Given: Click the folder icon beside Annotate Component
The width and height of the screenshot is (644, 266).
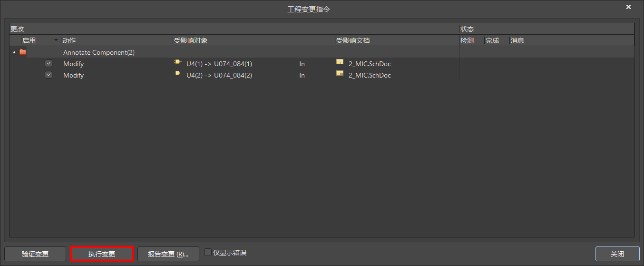Looking at the screenshot, I should [23, 52].
